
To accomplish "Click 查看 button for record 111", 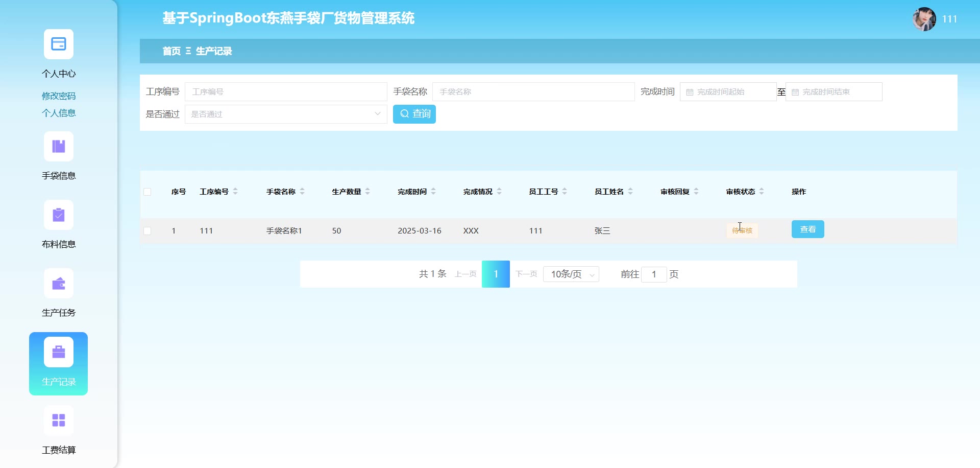I will point(807,229).
